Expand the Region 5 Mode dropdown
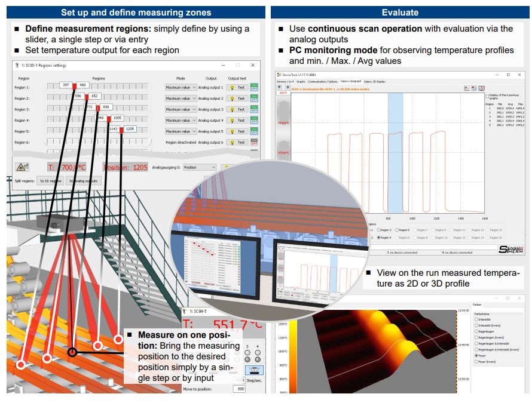The height and width of the screenshot is (403, 532). click(x=181, y=131)
